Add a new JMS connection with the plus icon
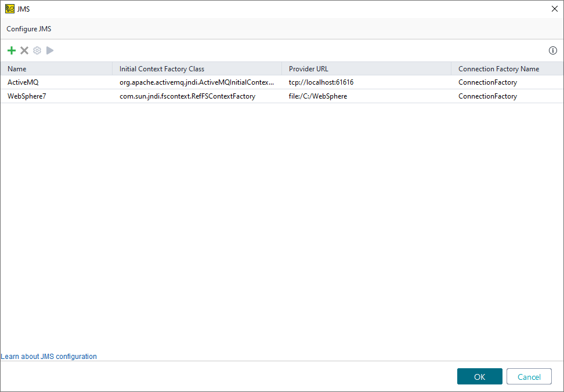The image size is (564, 392). (11, 50)
